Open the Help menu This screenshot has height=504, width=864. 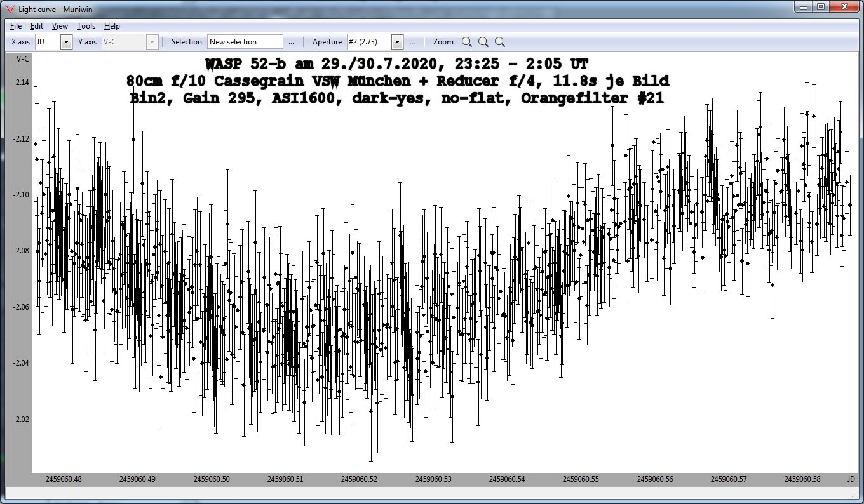tap(112, 26)
